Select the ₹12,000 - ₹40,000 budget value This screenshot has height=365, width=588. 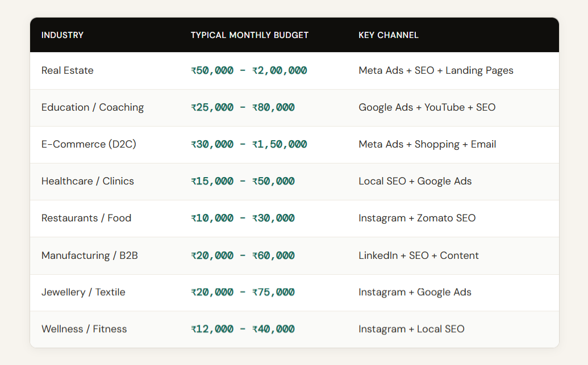click(x=243, y=329)
